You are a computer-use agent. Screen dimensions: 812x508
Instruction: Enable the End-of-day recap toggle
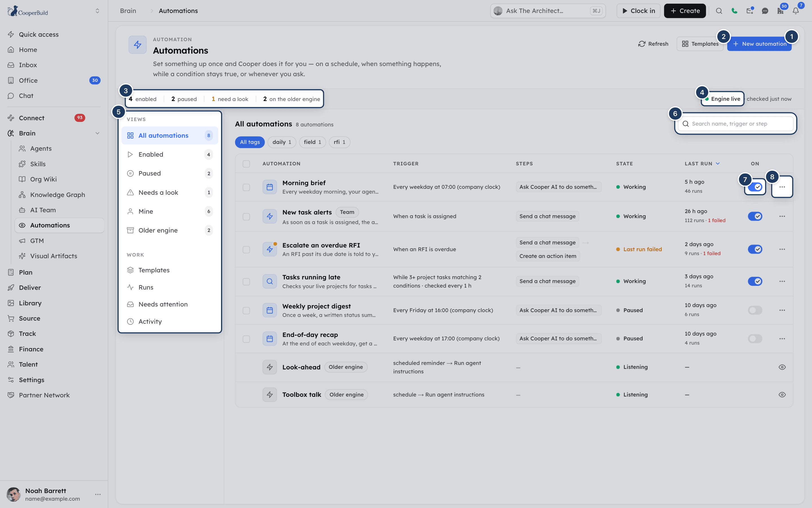pyautogui.click(x=755, y=339)
